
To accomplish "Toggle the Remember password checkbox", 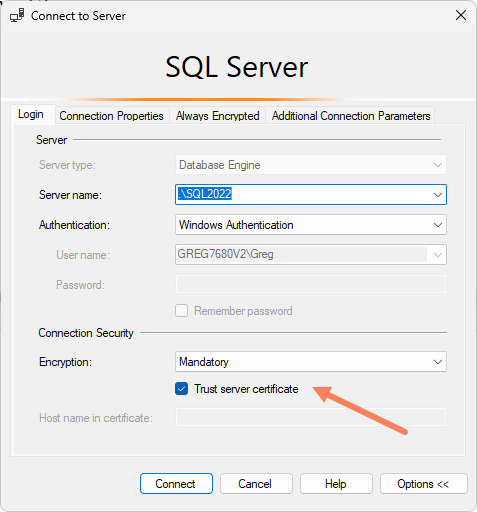I will tap(182, 311).
